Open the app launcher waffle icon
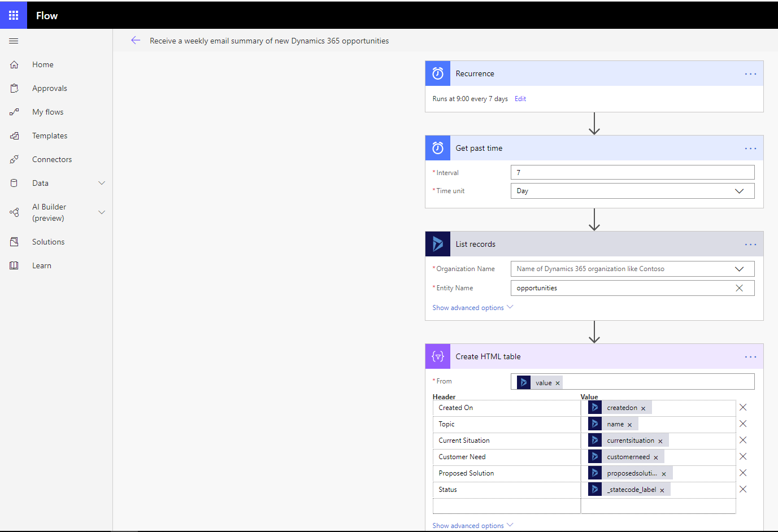 tap(14, 15)
